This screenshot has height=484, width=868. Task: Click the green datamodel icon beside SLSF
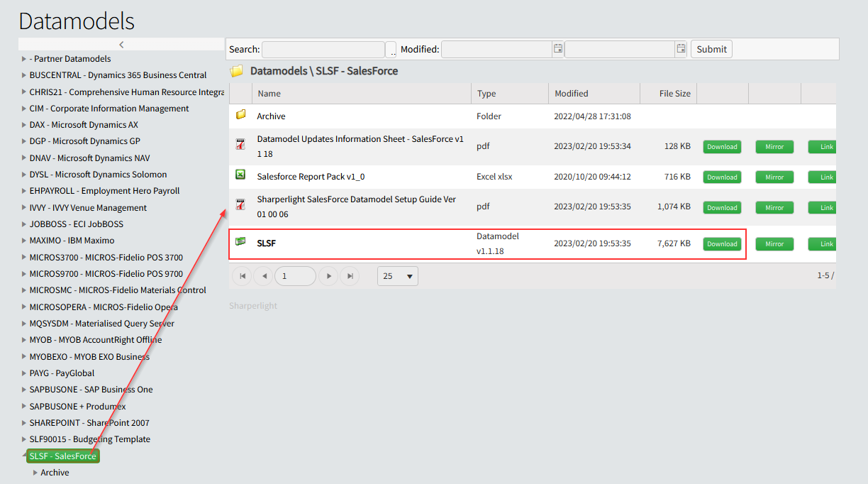240,242
